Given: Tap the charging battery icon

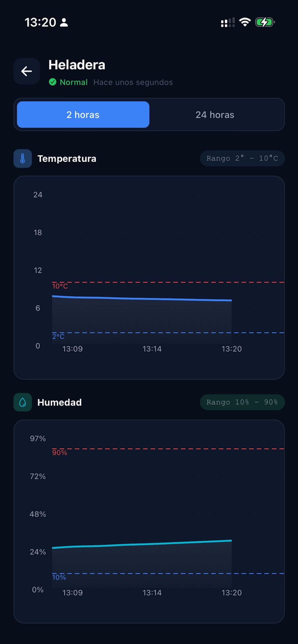Looking at the screenshot, I should tap(265, 22).
